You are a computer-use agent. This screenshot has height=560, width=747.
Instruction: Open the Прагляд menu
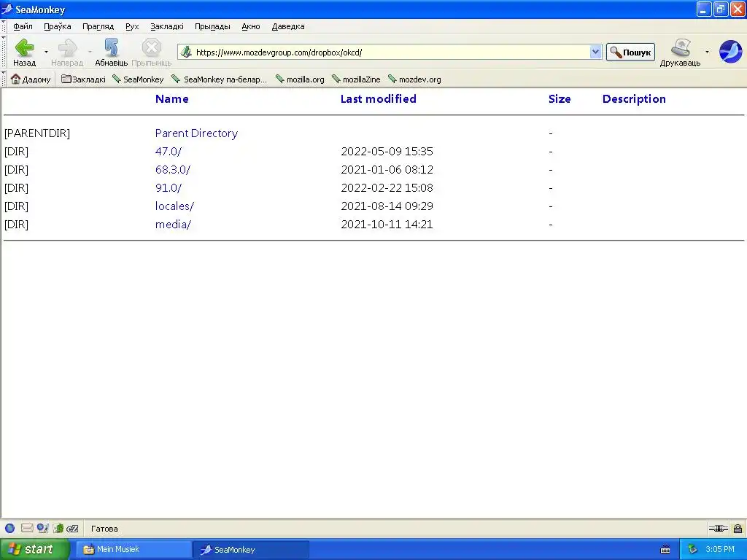point(98,26)
